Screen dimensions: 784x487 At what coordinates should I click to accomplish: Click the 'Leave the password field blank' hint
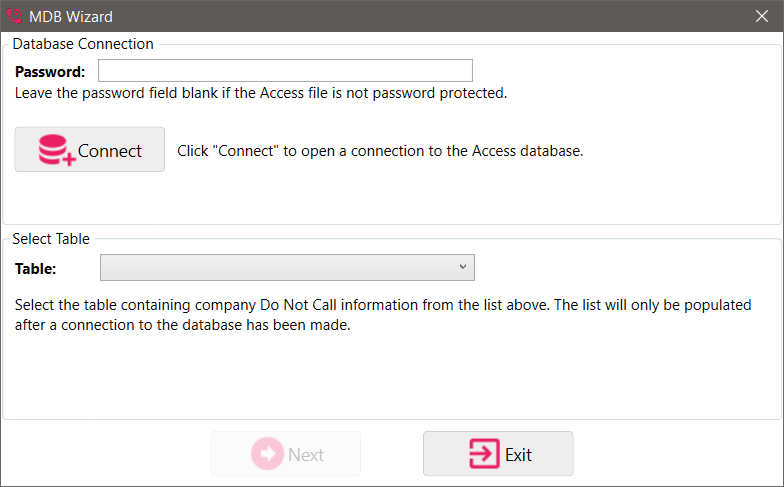[x=261, y=93]
